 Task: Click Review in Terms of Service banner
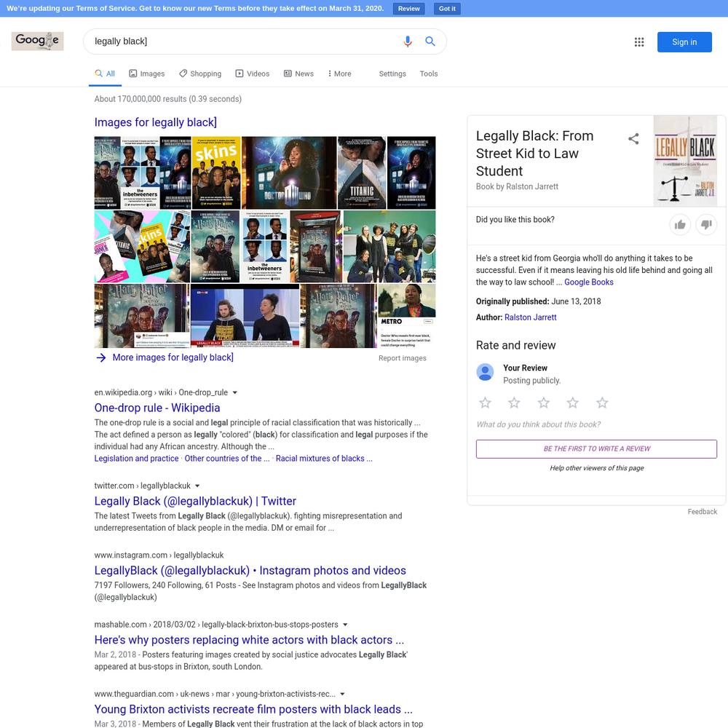[408, 8]
